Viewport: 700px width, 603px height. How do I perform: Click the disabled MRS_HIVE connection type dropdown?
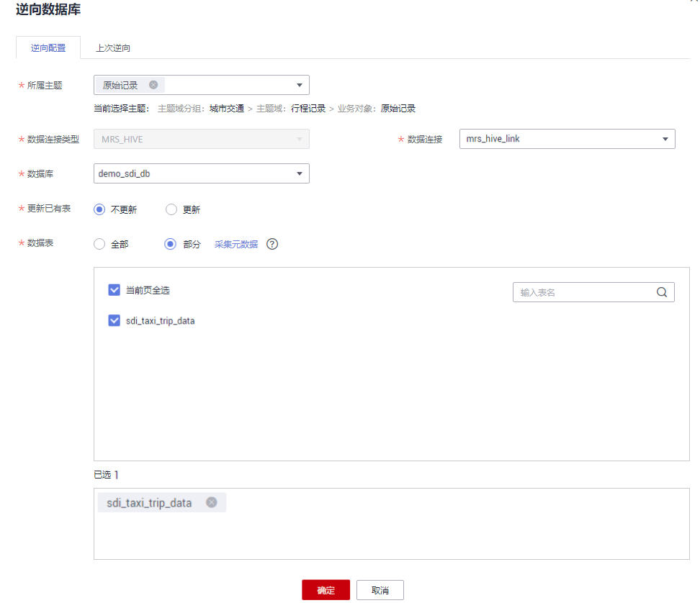coord(202,139)
